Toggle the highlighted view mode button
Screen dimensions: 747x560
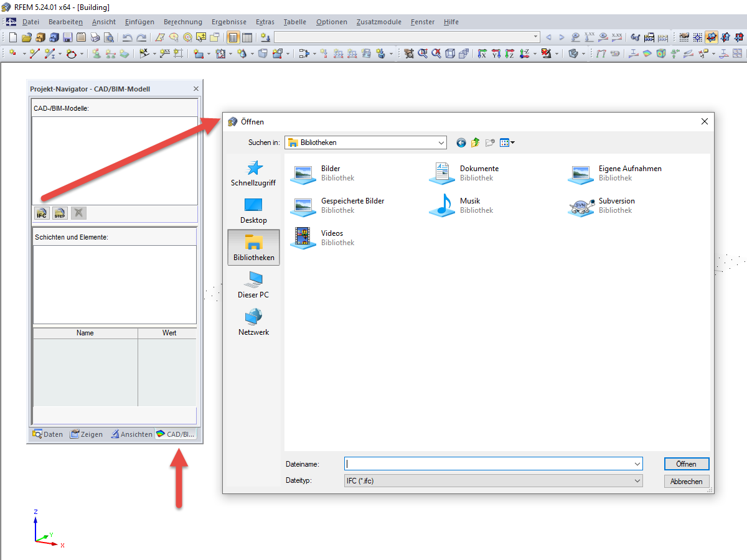(x=712, y=37)
